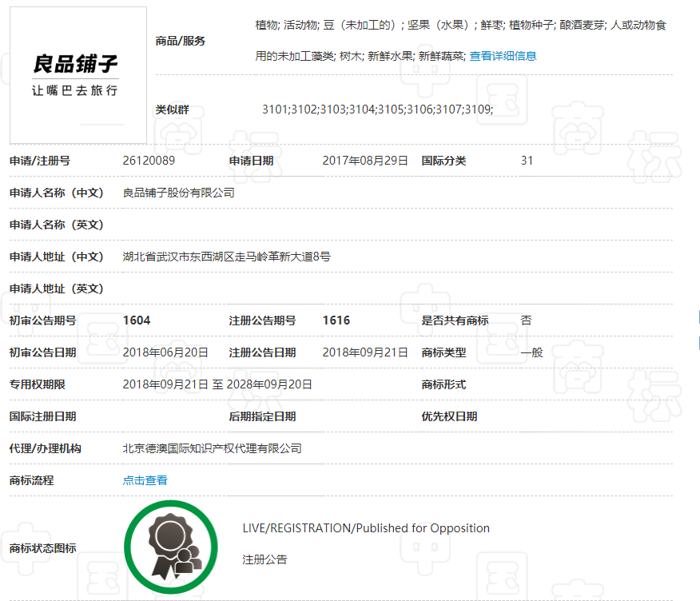
Task: Click the similar group codes 3101;3102 text
Action: [x=377, y=109]
